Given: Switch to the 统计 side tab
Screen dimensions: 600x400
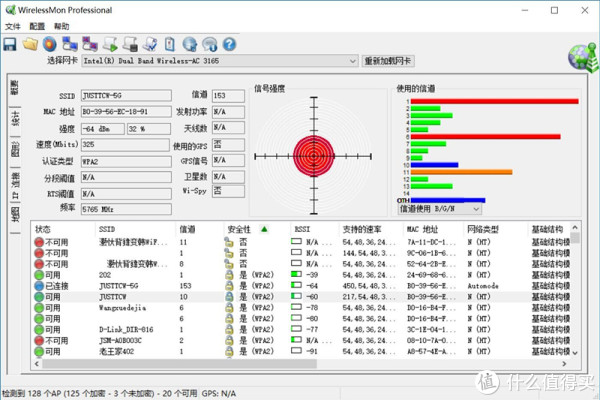Looking at the screenshot, I should pyautogui.click(x=15, y=119).
